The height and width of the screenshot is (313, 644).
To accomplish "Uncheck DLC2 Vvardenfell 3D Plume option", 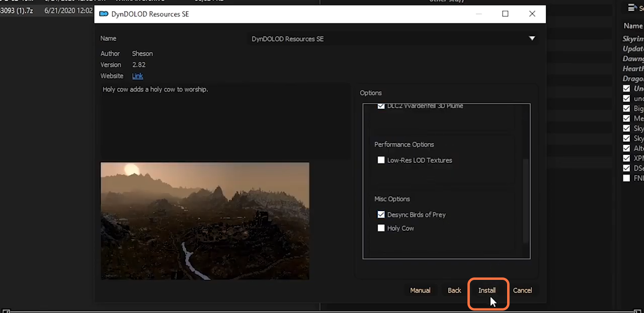I will point(381,106).
